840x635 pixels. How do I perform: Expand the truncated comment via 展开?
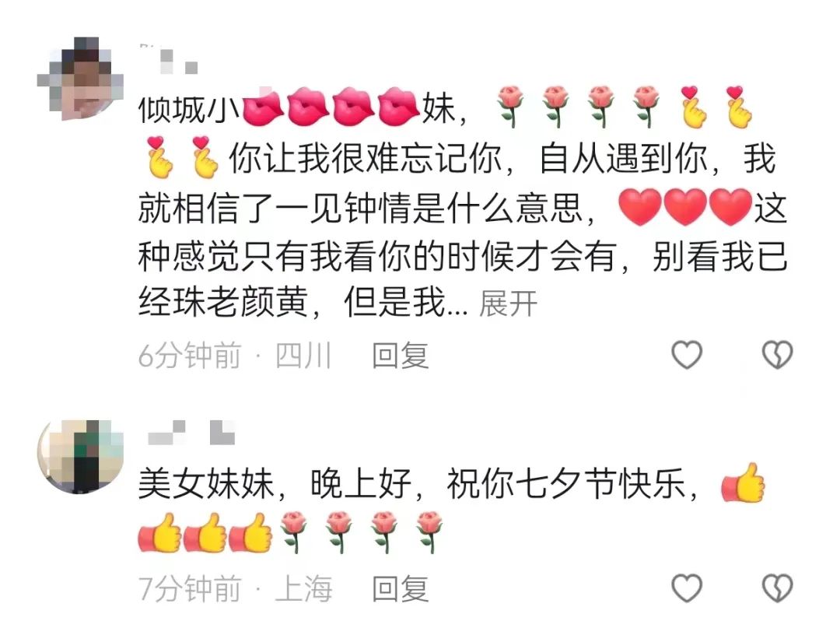point(508,303)
